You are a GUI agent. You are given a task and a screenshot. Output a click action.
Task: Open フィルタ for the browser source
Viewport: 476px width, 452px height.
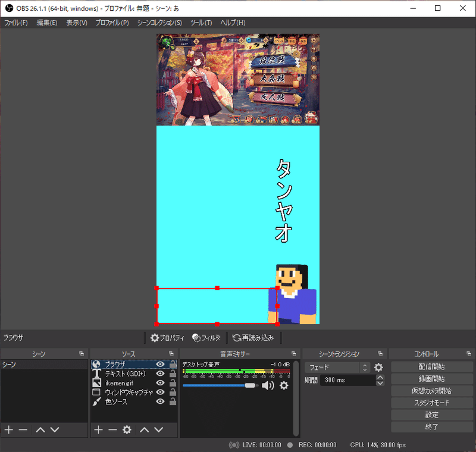206,338
